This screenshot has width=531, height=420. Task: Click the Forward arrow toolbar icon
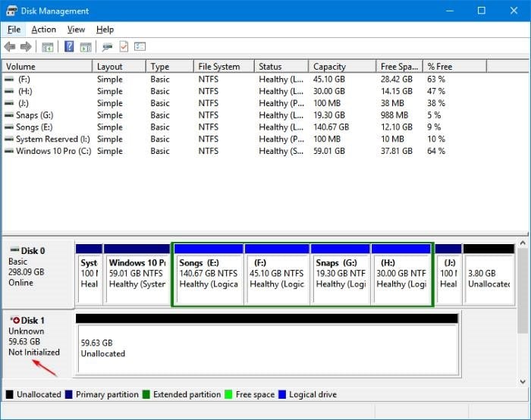26,46
